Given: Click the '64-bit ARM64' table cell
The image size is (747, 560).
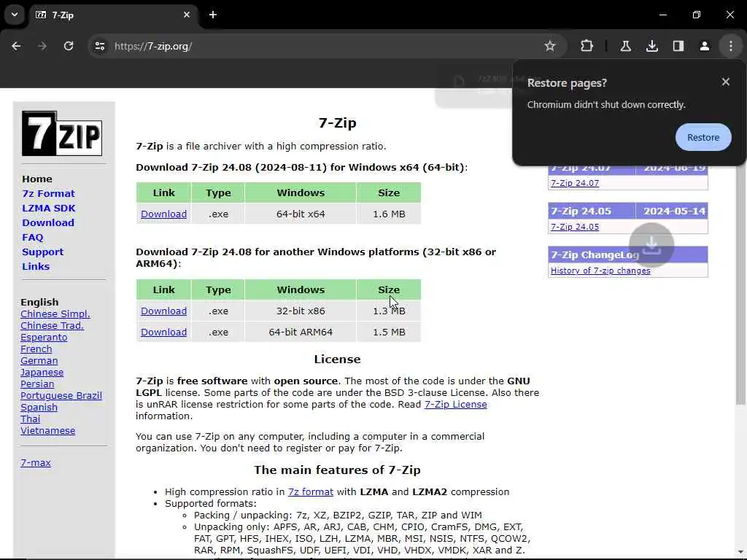Looking at the screenshot, I should 301,332.
